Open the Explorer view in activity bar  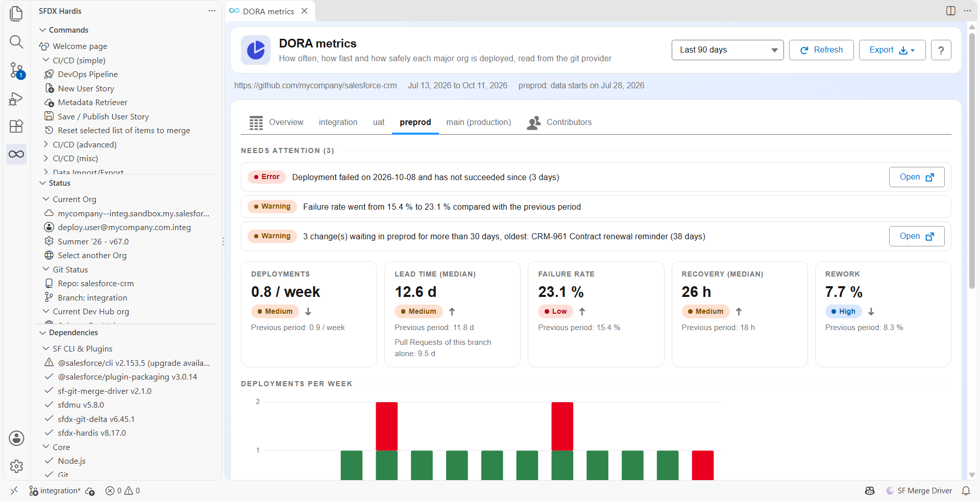point(16,14)
